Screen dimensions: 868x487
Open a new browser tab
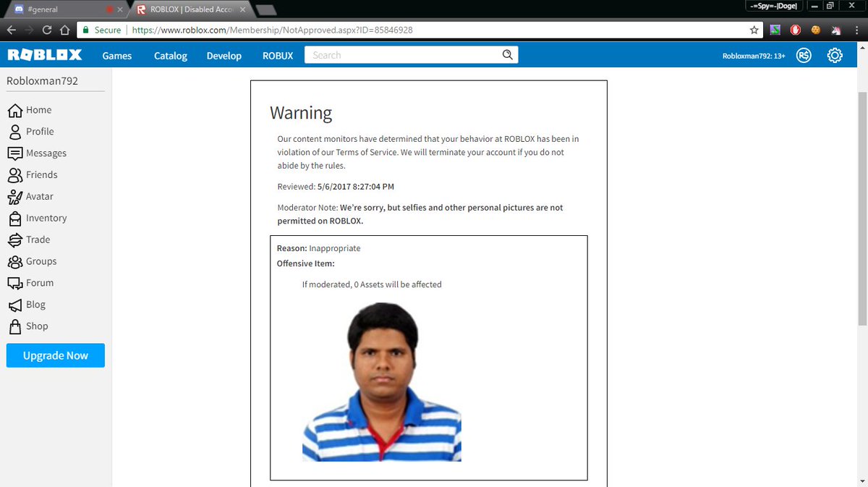click(265, 9)
